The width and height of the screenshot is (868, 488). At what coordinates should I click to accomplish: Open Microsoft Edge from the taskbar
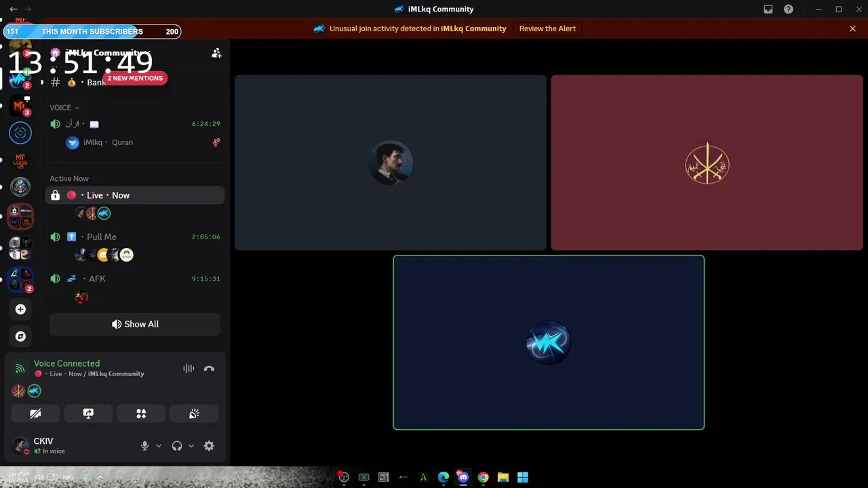443,477
